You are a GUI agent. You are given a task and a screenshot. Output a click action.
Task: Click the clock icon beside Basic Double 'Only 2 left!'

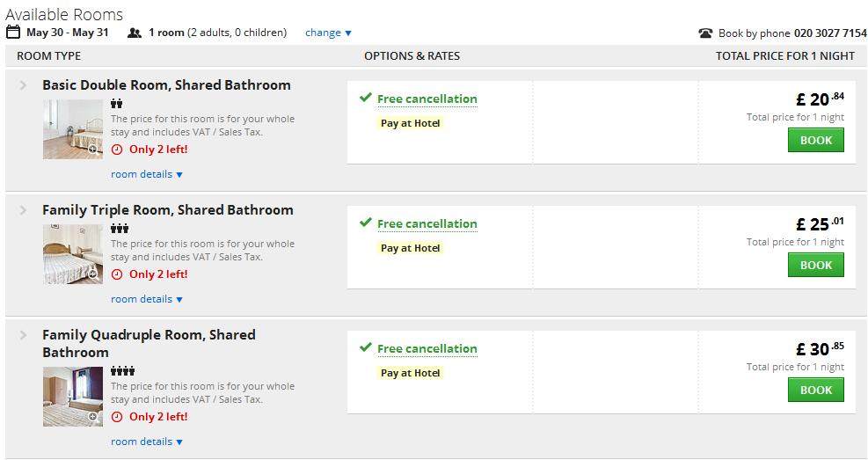[x=117, y=150]
